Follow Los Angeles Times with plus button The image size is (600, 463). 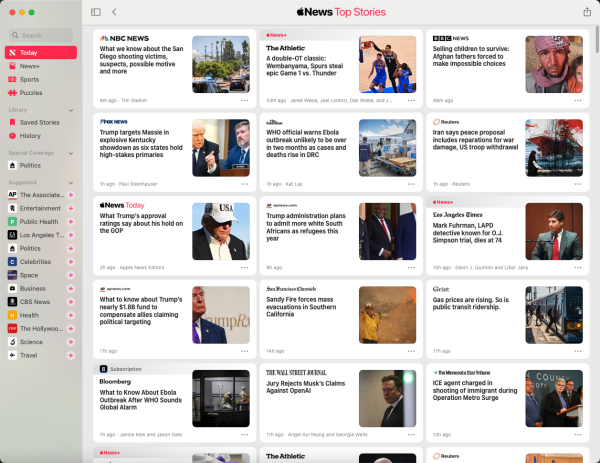point(71,235)
